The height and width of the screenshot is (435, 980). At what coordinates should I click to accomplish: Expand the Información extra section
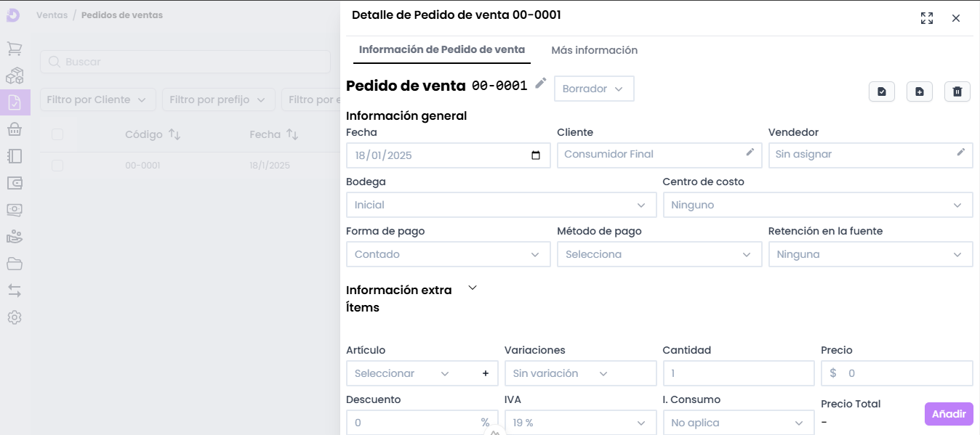point(473,288)
